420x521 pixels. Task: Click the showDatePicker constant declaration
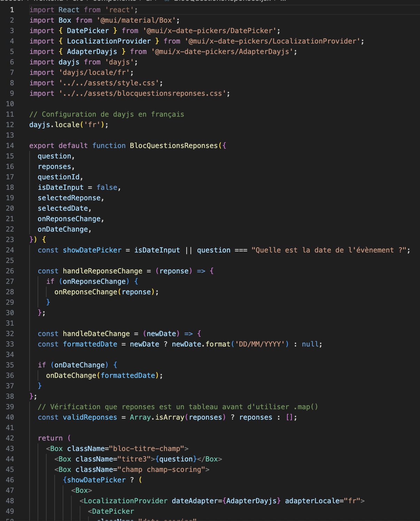[92, 250]
